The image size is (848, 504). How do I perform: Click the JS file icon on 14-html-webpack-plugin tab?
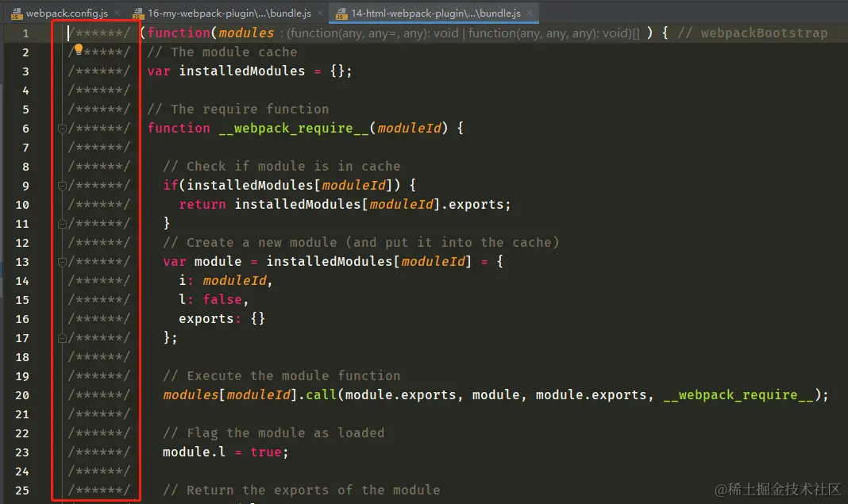pyautogui.click(x=341, y=13)
